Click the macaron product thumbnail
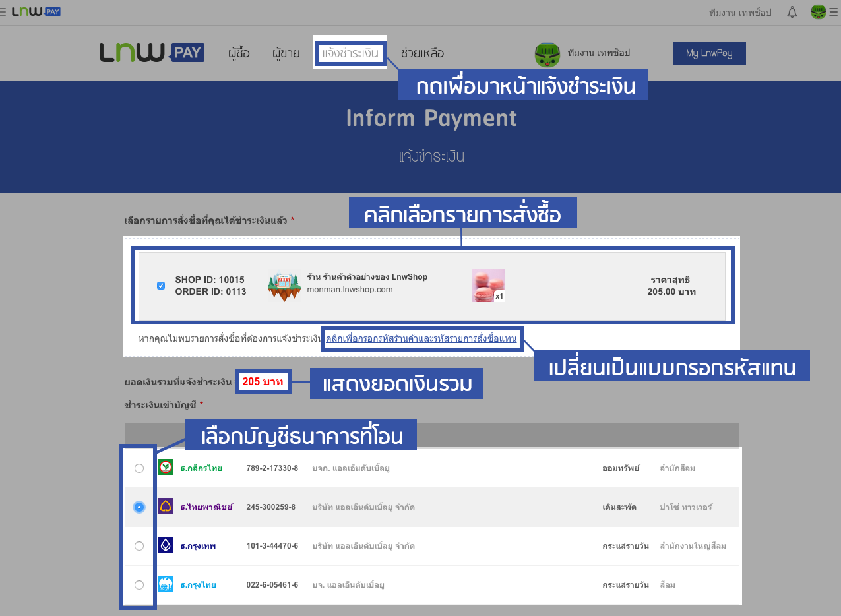Viewport: 841px width, 616px height. point(488,286)
